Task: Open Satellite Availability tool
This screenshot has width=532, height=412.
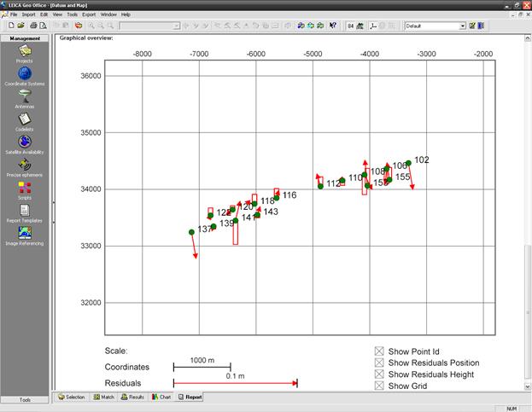Action: tap(25, 142)
